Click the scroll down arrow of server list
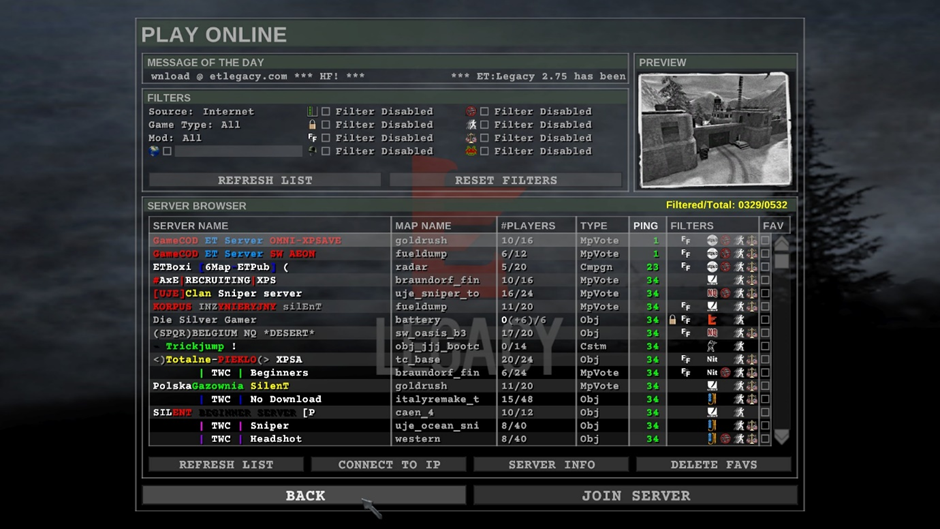The width and height of the screenshot is (940, 529). pos(781,437)
